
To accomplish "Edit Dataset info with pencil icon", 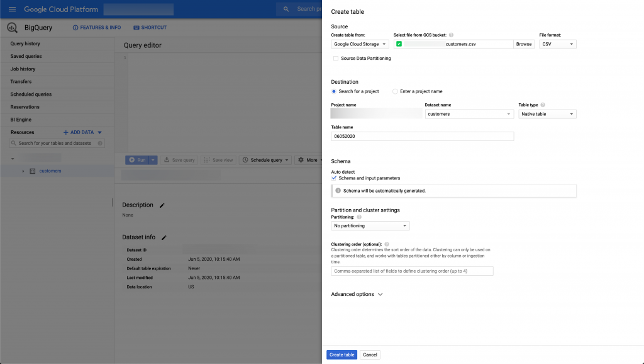I will (164, 237).
